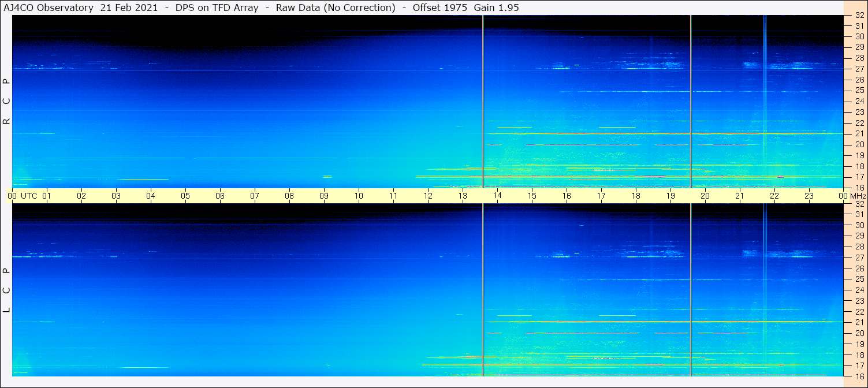Select 27 MHz label in RCP panel scale

(859, 69)
